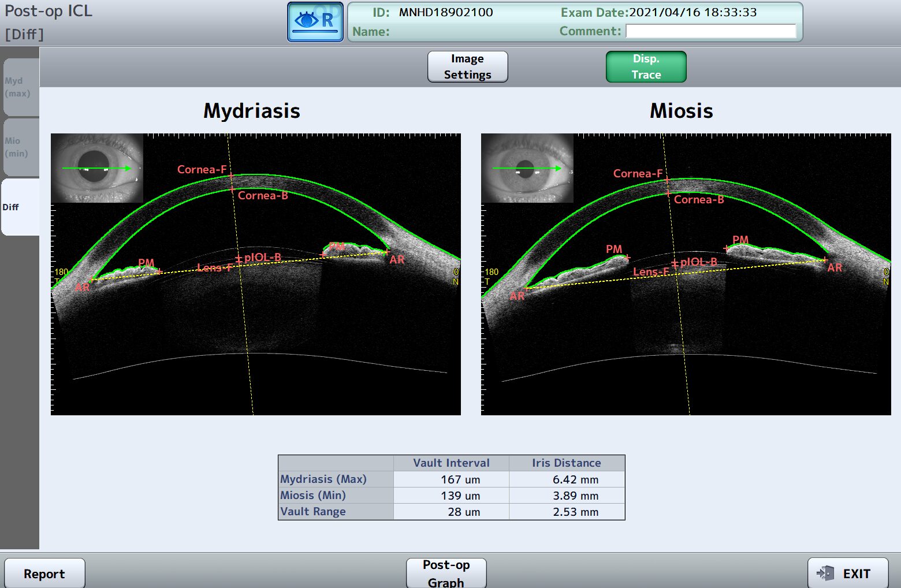Click the right eye (R) indicator icon
The height and width of the screenshot is (588, 901).
[315, 22]
